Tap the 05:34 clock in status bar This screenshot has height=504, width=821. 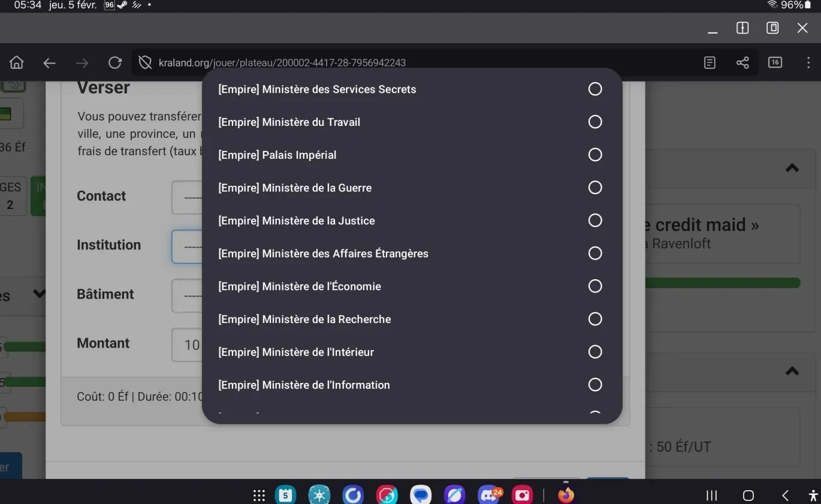pos(28,5)
